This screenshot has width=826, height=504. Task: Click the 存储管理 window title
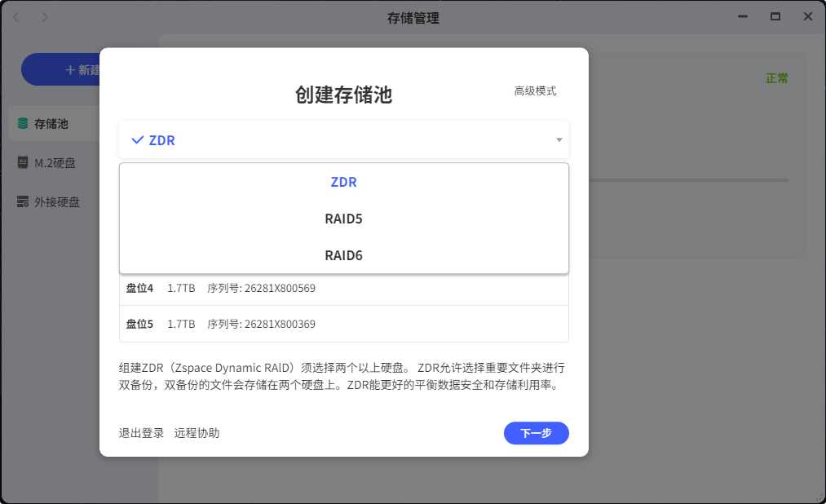pos(413,19)
